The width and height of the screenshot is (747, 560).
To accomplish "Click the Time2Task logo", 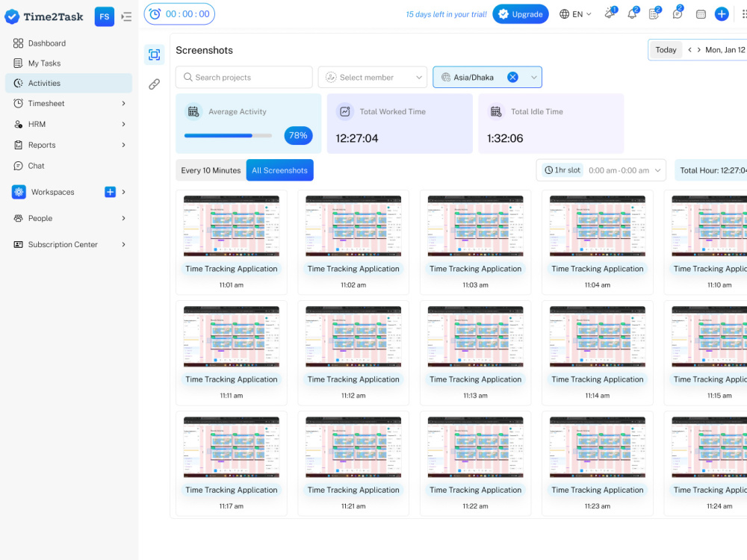I will click(44, 16).
